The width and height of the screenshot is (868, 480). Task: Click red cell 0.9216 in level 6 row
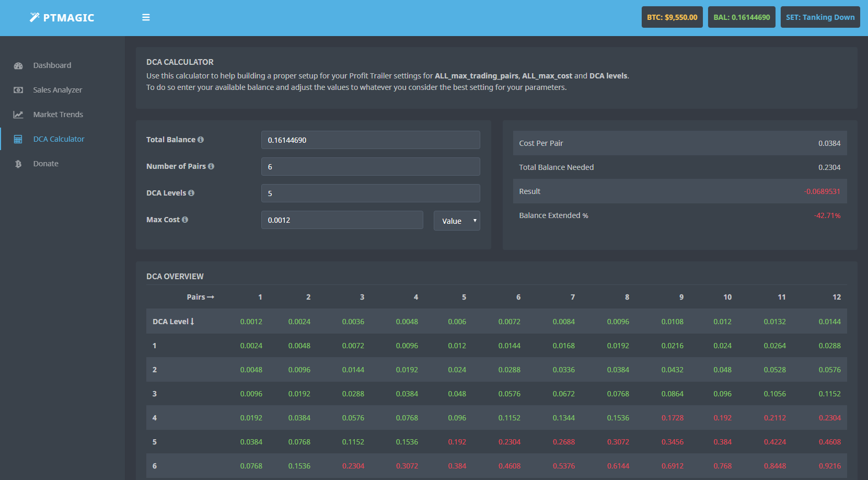point(830,466)
